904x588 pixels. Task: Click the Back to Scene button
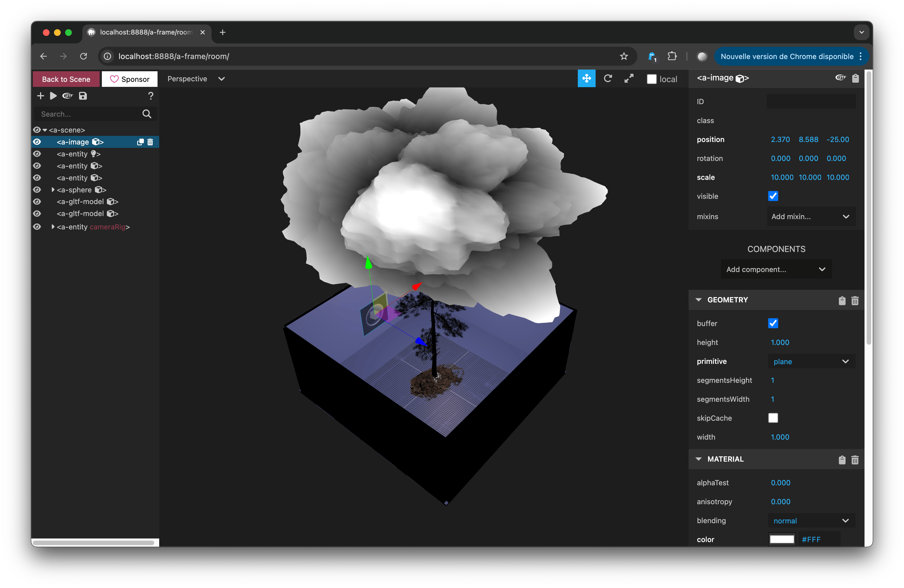[x=66, y=79]
